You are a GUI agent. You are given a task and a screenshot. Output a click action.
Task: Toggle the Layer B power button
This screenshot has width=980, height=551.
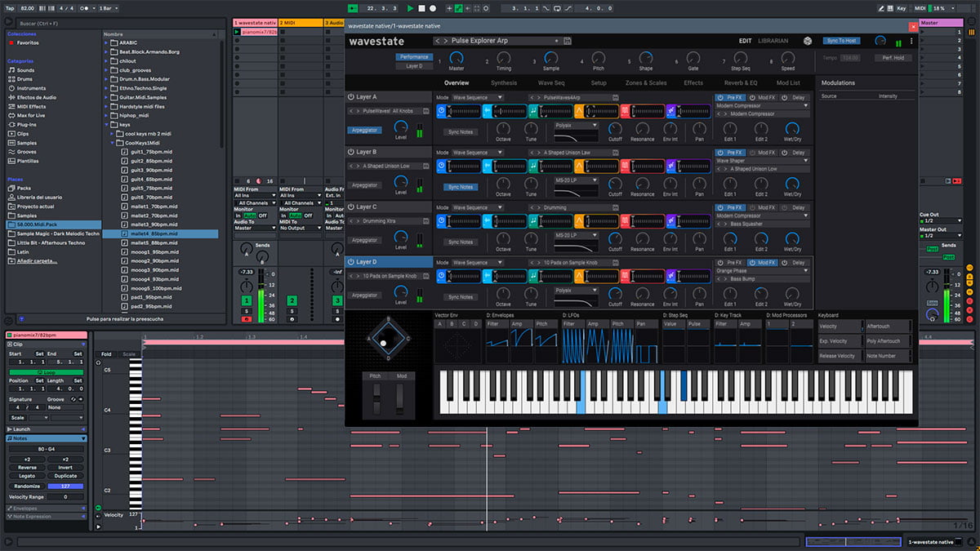(350, 152)
